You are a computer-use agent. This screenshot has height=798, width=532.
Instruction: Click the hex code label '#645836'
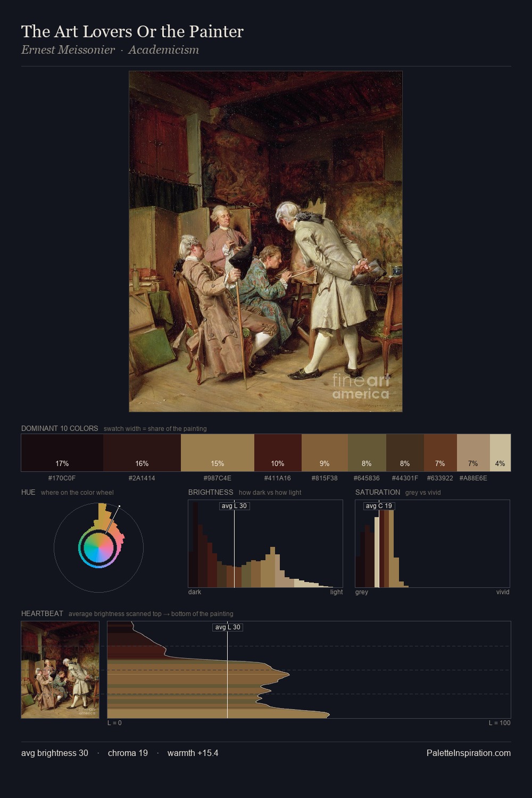click(367, 478)
